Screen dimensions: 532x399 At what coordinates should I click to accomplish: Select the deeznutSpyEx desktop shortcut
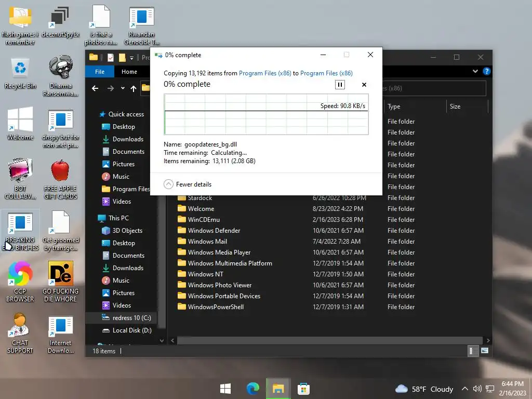[60, 23]
